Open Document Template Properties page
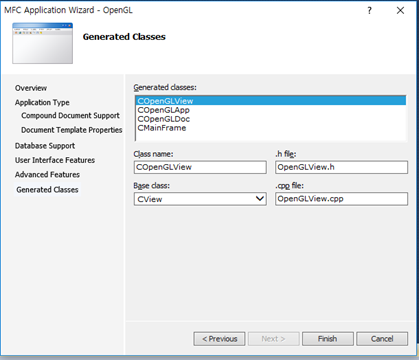This screenshot has width=419, height=360. click(72, 130)
